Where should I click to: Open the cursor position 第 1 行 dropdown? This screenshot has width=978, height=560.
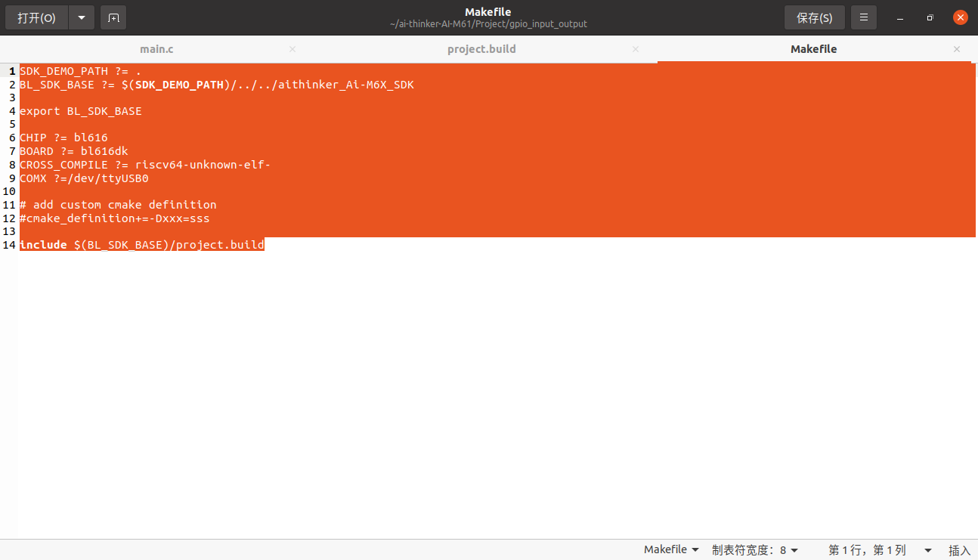[881, 550]
